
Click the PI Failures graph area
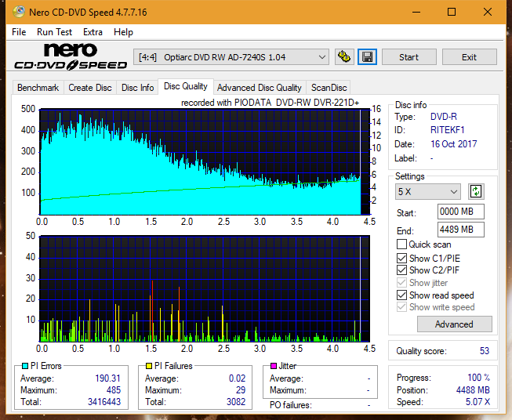click(205, 288)
